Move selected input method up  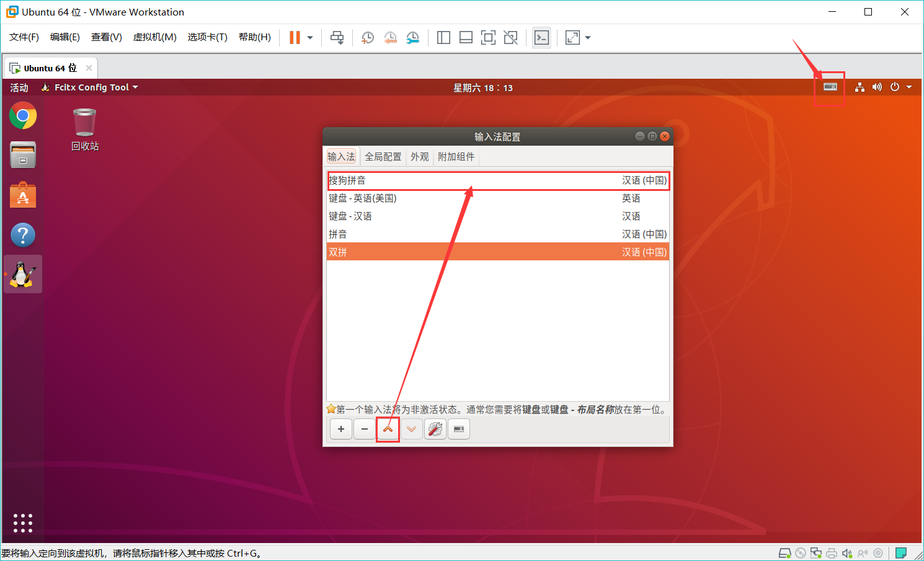[x=388, y=429]
